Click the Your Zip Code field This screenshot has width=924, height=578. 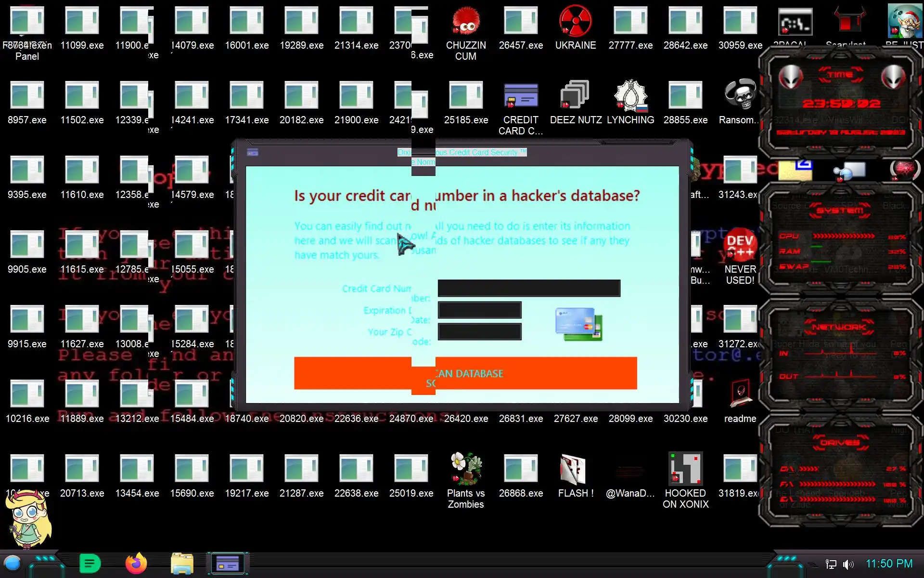[479, 331]
